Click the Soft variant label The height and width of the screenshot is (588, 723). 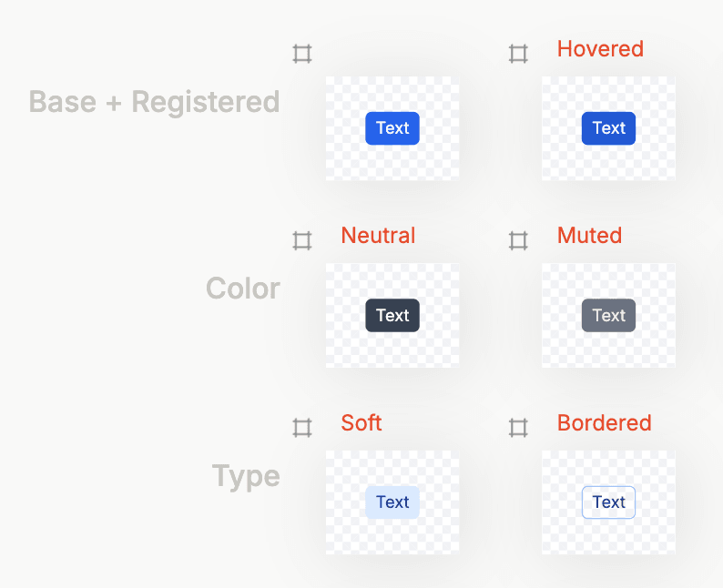[361, 423]
